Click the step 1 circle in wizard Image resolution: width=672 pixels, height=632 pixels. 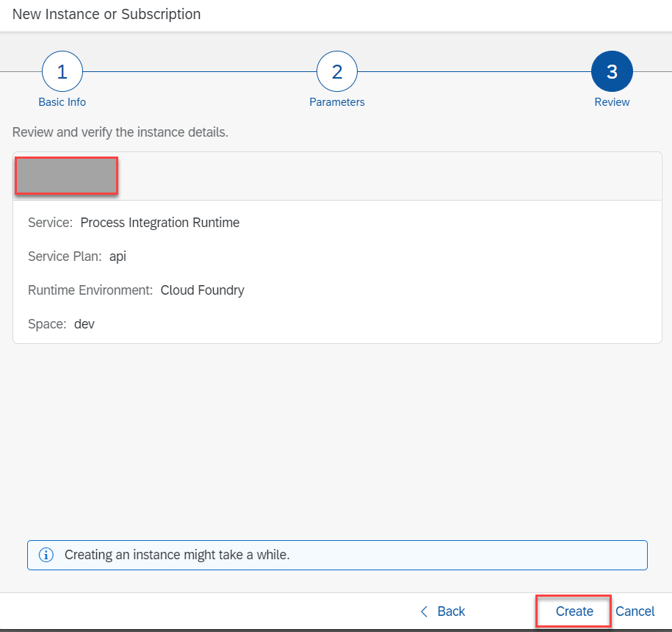(x=62, y=71)
